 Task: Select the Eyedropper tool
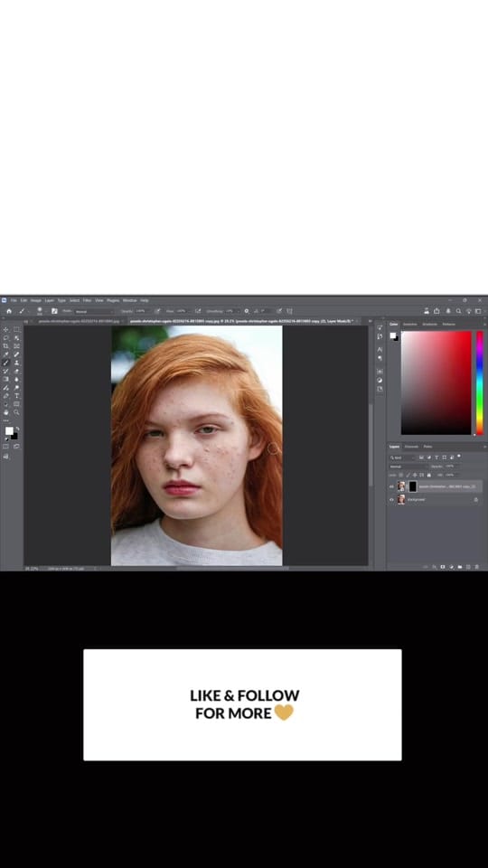tap(6, 354)
